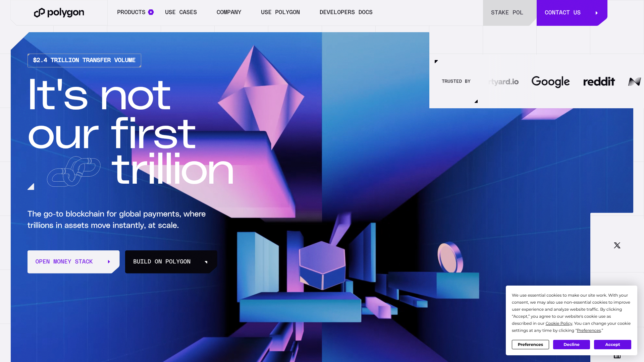The width and height of the screenshot is (644, 362).
Task: Open the Use Polygon menu
Action: click(280, 12)
